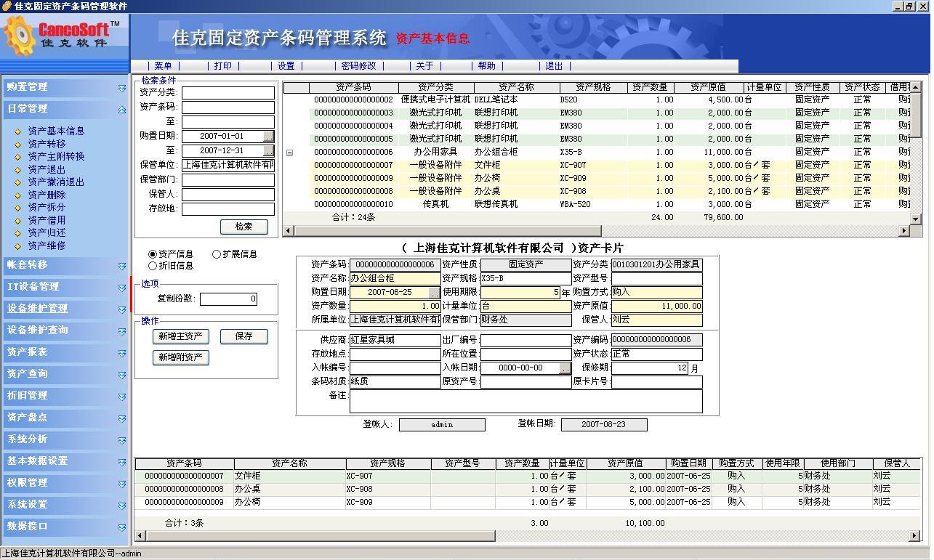The image size is (934, 560).
Task: Expand the 资产报表 sidebar section
Action: pyautogui.click(x=122, y=353)
